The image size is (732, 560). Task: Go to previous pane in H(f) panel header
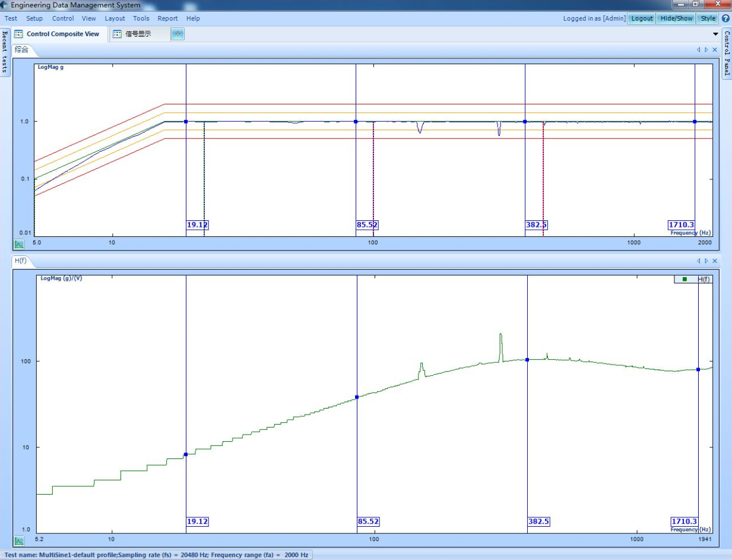pyautogui.click(x=699, y=261)
